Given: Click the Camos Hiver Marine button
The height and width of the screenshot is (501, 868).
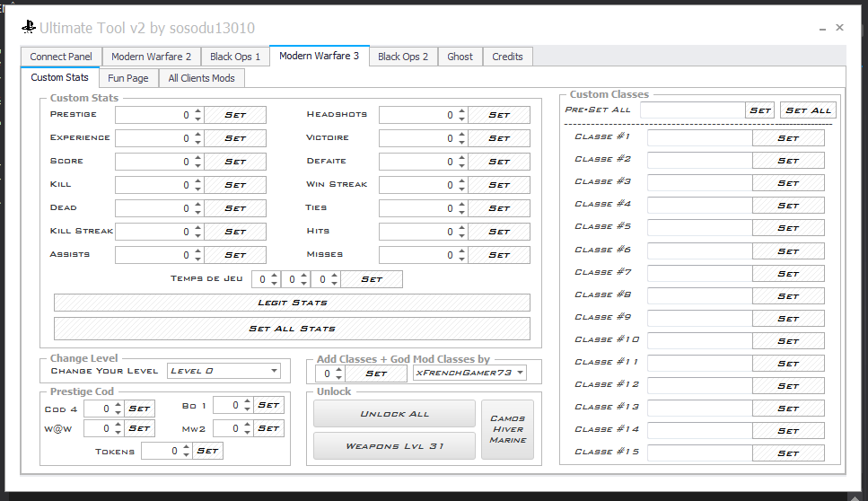Looking at the screenshot, I should pos(508,429).
